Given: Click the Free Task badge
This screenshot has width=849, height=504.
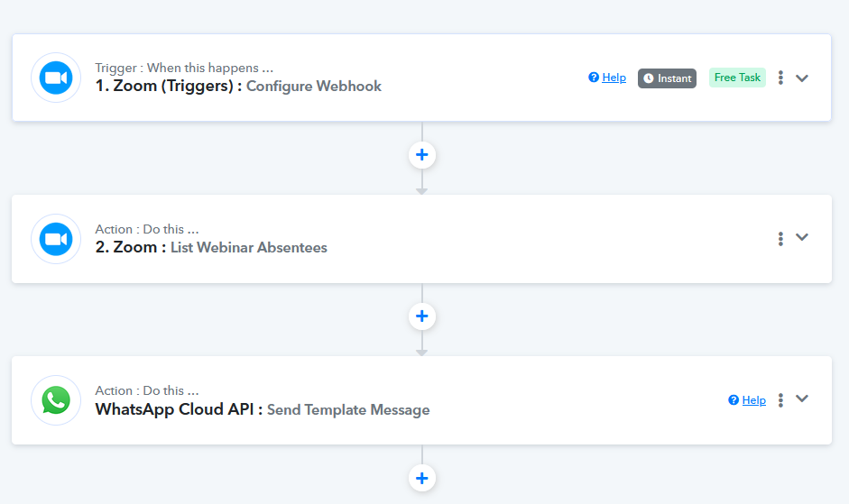Looking at the screenshot, I should pyautogui.click(x=737, y=78).
